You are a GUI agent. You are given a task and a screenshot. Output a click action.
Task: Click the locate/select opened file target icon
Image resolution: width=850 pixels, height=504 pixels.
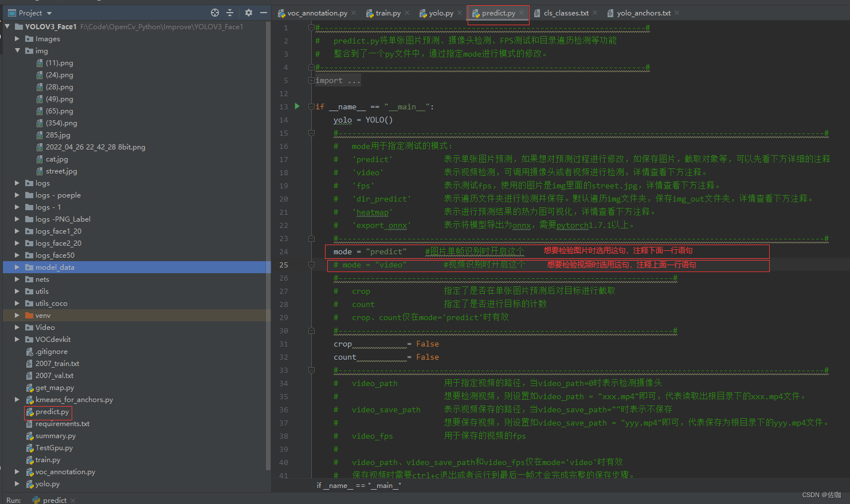pyautogui.click(x=215, y=13)
